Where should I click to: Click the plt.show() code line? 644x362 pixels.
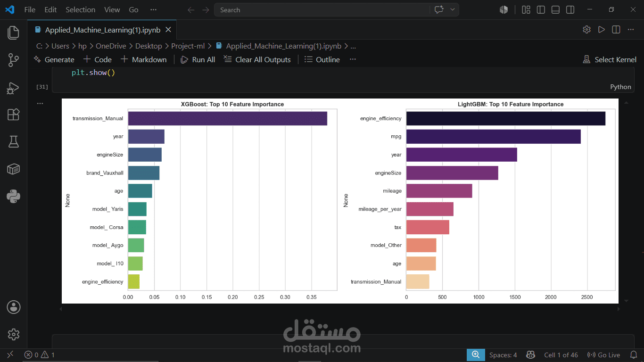click(93, 73)
